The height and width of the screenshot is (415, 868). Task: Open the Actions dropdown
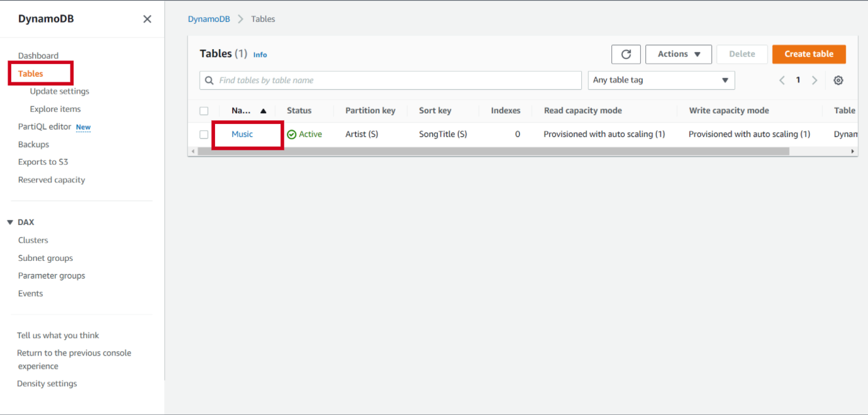[679, 54]
